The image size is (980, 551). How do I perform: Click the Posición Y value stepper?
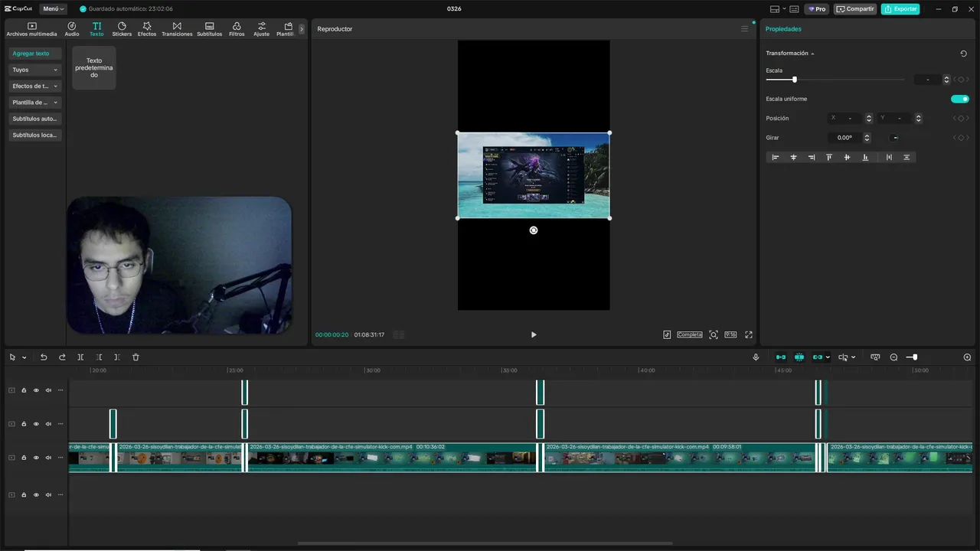918,119
